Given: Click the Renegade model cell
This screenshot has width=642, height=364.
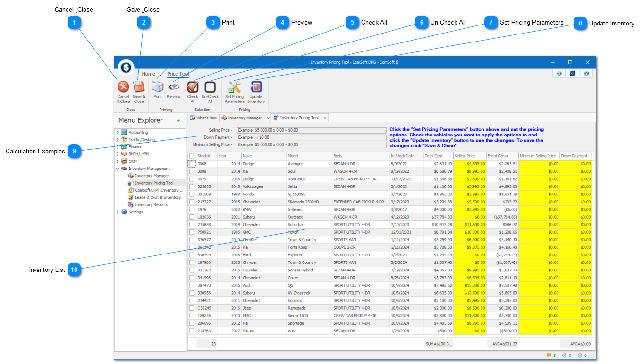Looking at the screenshot, I should 309,308.
